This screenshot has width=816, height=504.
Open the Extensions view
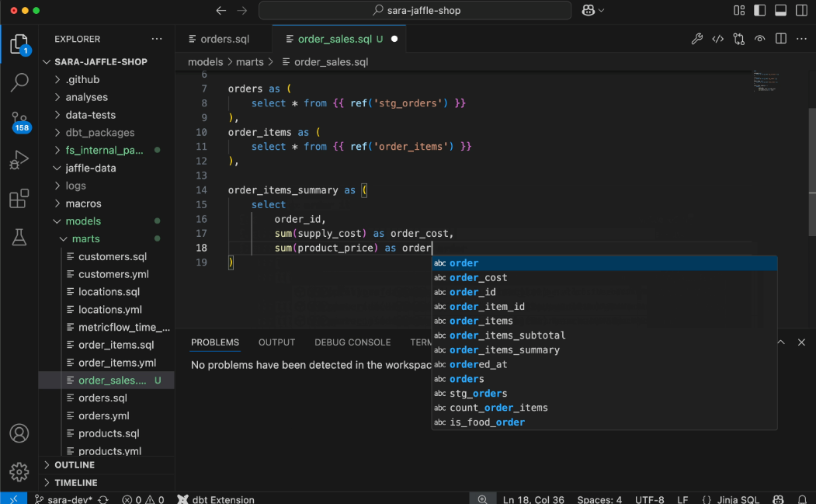click(19, 199)
